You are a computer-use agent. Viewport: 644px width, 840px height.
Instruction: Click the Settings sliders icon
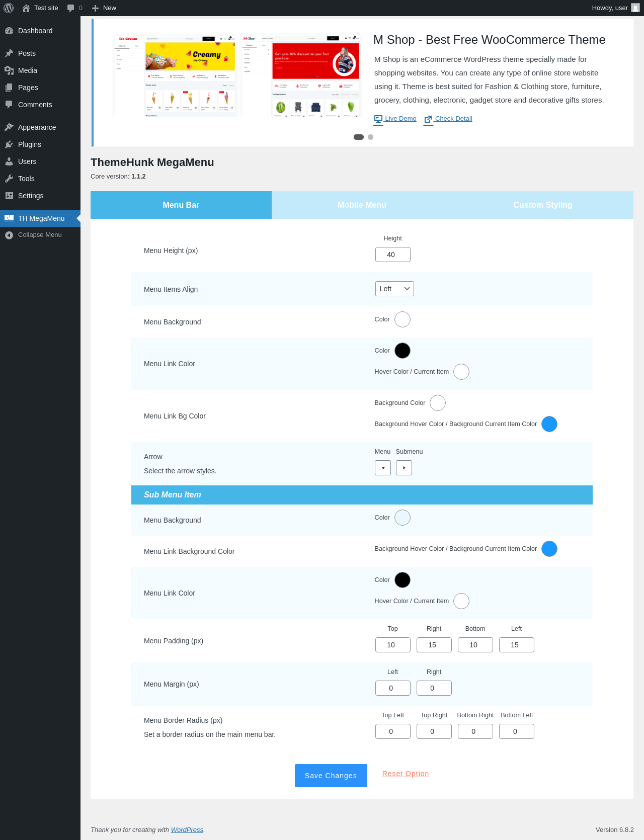[x=9, y=196]
